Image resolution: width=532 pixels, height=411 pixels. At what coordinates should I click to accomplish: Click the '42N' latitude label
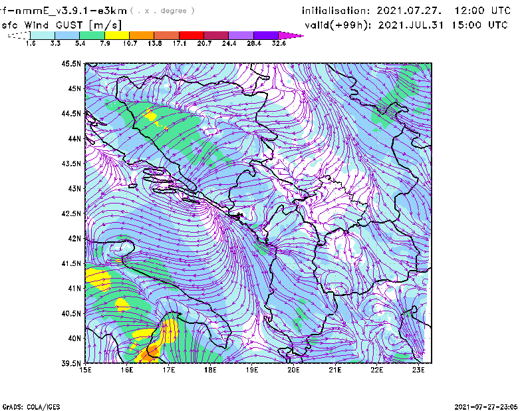pyautogui.click(x=74, y=239)
